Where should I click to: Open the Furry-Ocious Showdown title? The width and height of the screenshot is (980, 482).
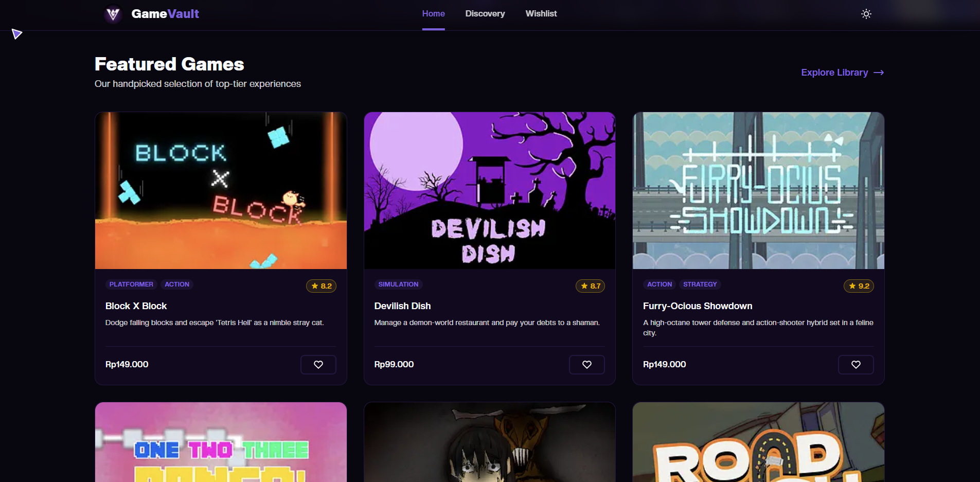click(x=698, y=306)
